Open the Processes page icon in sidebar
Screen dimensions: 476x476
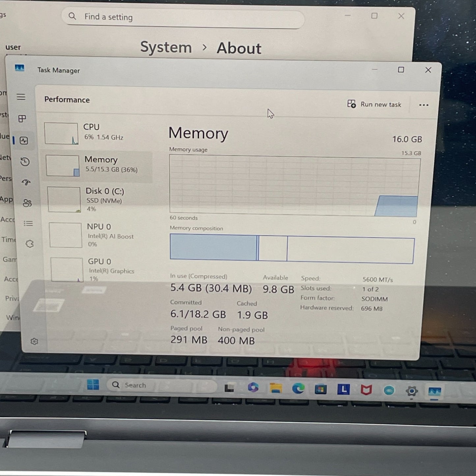[22, 119]
